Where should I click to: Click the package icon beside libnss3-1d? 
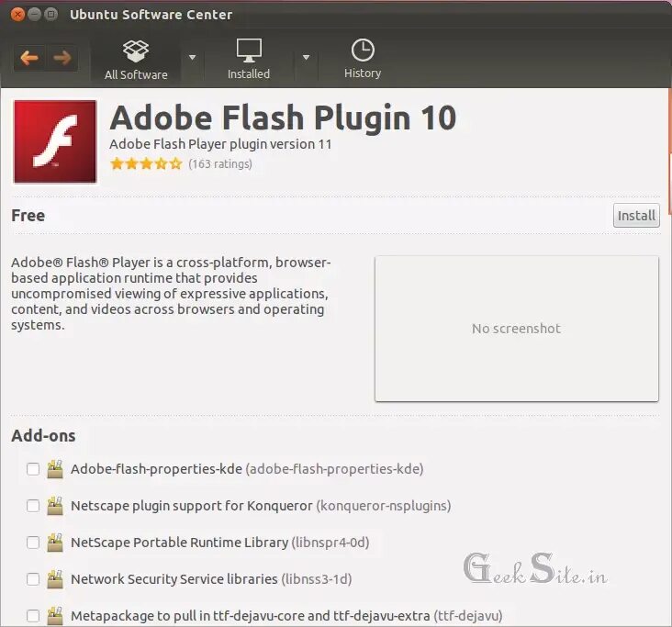coord(55,579)
